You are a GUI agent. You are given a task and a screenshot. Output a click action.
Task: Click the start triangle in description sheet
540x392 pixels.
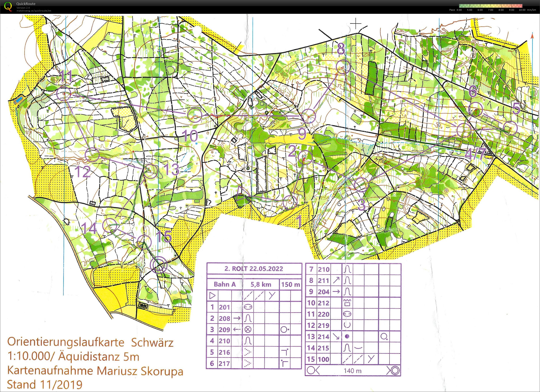click(212, 296)
